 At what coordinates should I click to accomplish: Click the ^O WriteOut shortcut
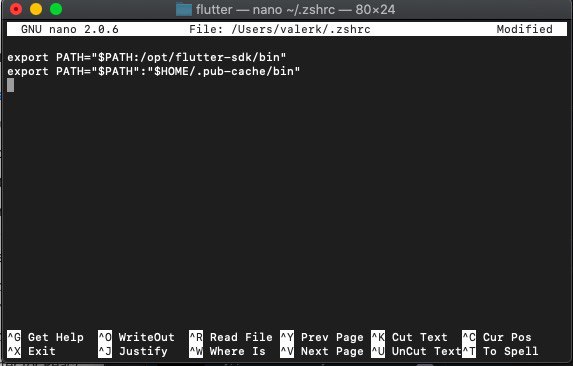pyautogui.click(x=136, y=337)
